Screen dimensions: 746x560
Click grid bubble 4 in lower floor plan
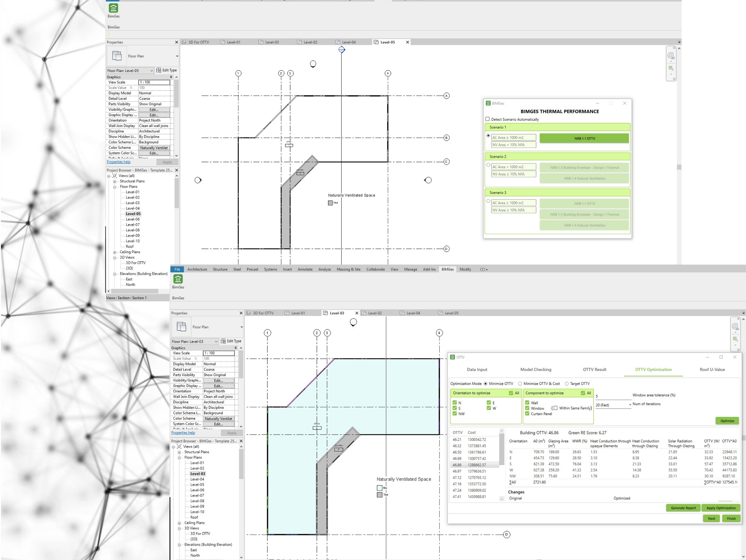(x=439, y=333)
